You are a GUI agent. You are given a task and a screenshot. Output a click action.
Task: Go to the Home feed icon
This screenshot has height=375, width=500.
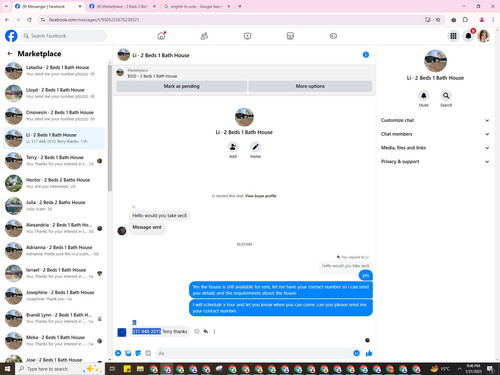(x=161, y=36)
